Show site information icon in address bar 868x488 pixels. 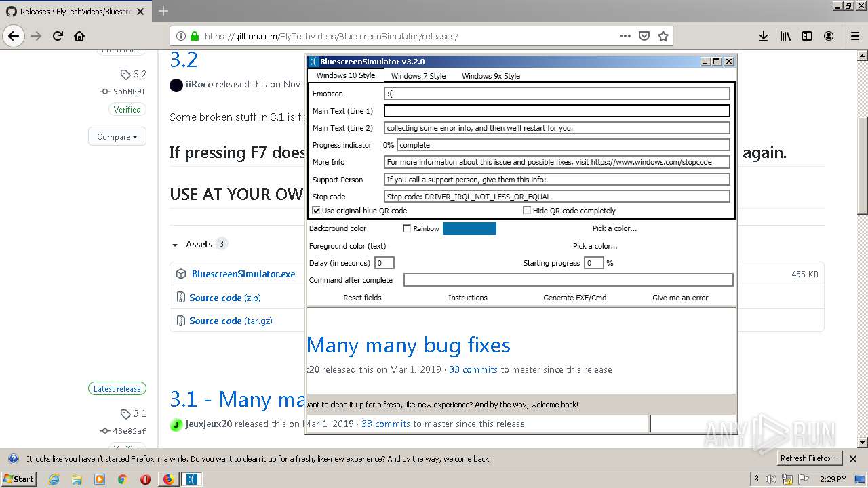click(181, 36)
